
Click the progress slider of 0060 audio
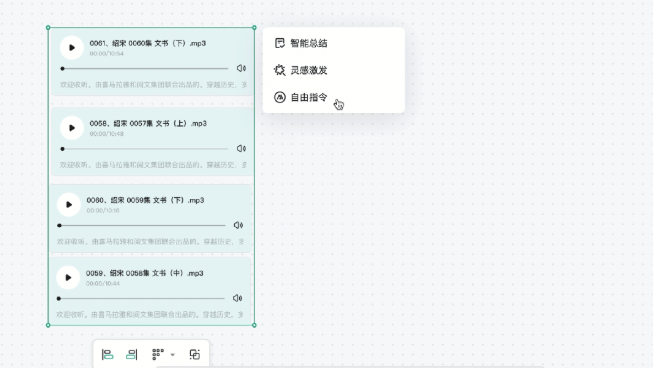pyautogui.click(x=142, y=225)
